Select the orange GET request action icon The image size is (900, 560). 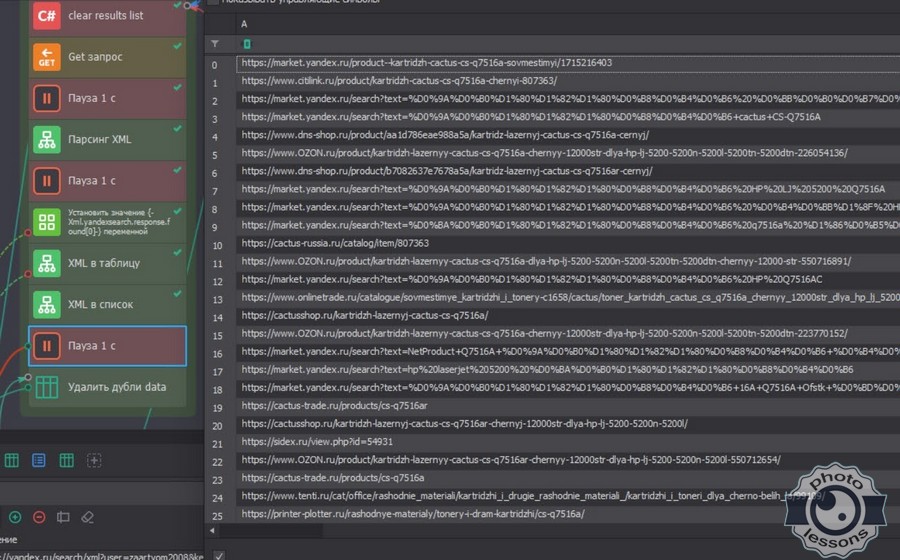(x=46, y=57)
